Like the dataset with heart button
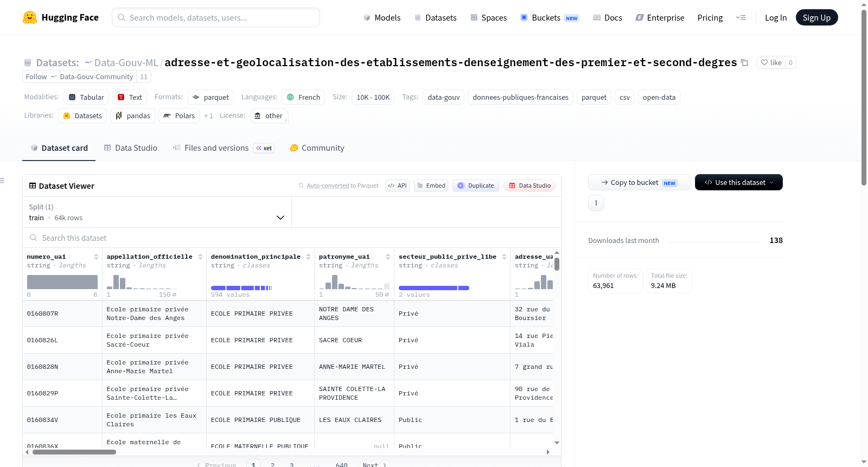 (771, 62)
